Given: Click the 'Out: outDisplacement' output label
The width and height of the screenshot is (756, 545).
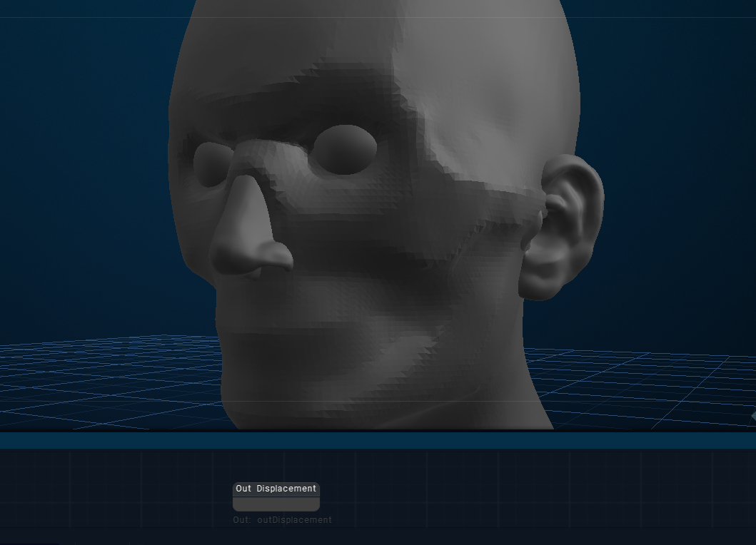Looking at the screenshot, I should coord(282,520).
